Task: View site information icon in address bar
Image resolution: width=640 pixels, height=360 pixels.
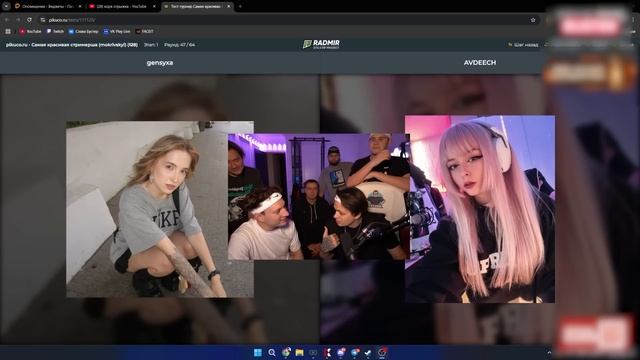Action: [43, 20]
